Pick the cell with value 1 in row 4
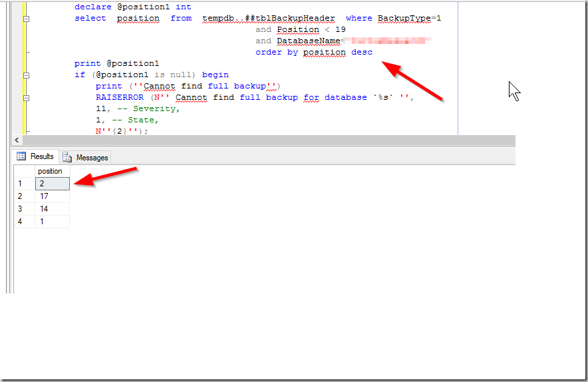Viewport: 588px width, 382px height. click(x=53, y=222)
